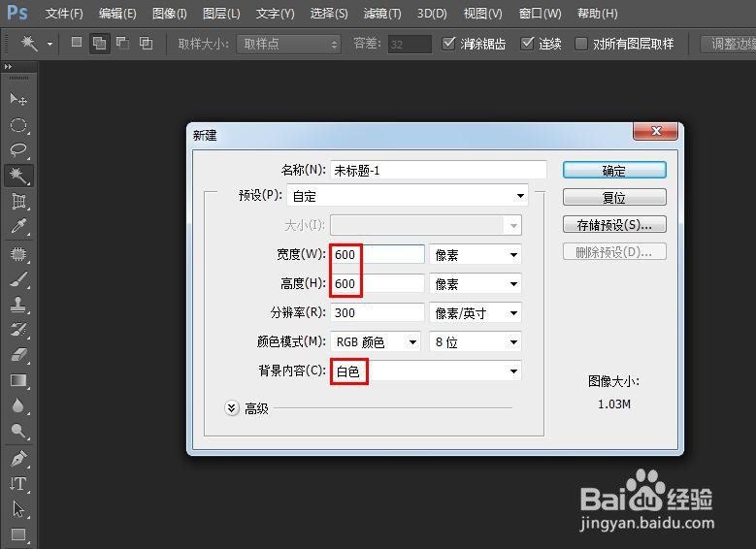
Task: Select the Brush tool
Action: tap(18, 279)
